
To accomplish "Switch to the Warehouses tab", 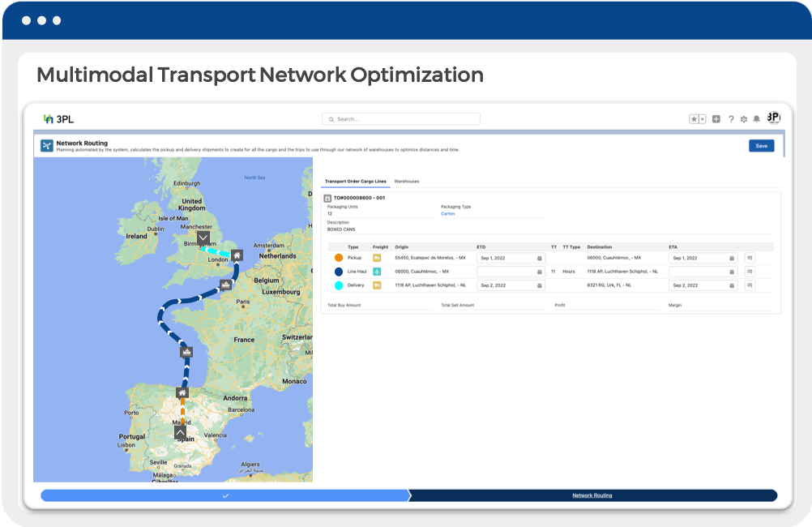I will (406, 181).
